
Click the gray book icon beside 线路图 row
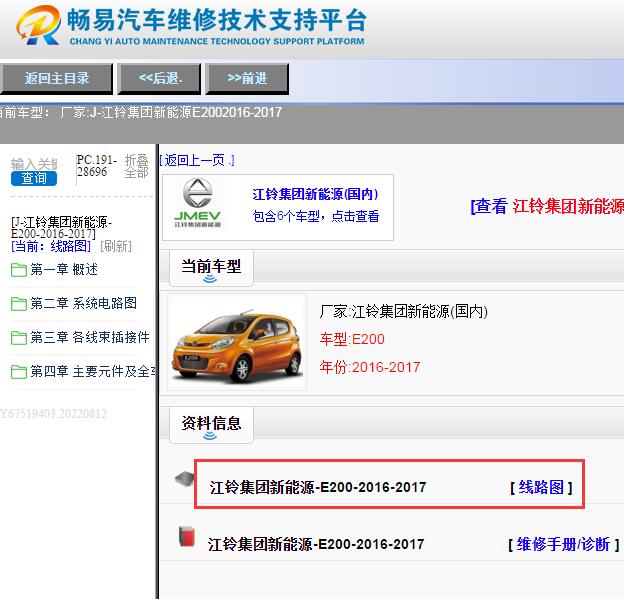tap(185, 478)
